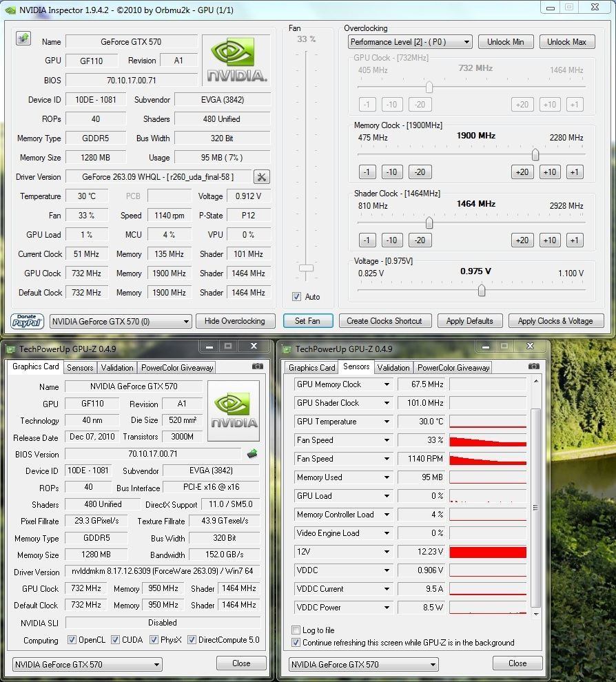616x682 pixels.
Task: Toggle DirectCompute 5.0 checkbox
Action: pos(192,640)
